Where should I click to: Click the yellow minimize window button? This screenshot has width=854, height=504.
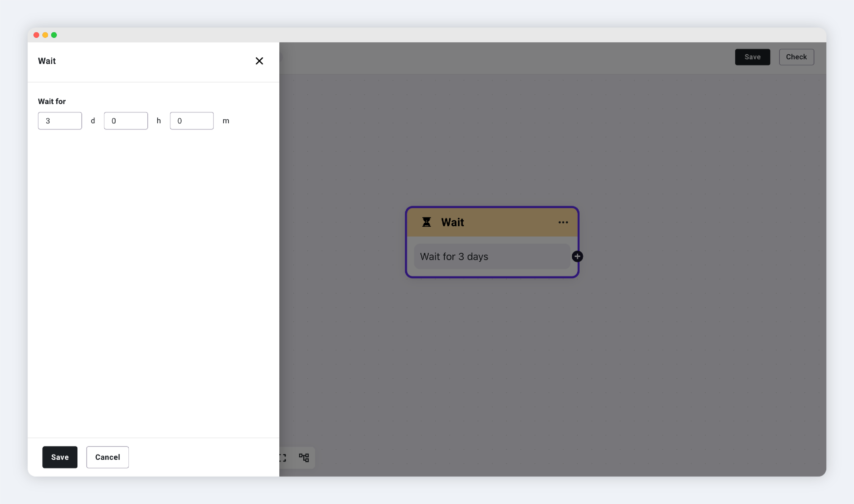coord(45,35)
